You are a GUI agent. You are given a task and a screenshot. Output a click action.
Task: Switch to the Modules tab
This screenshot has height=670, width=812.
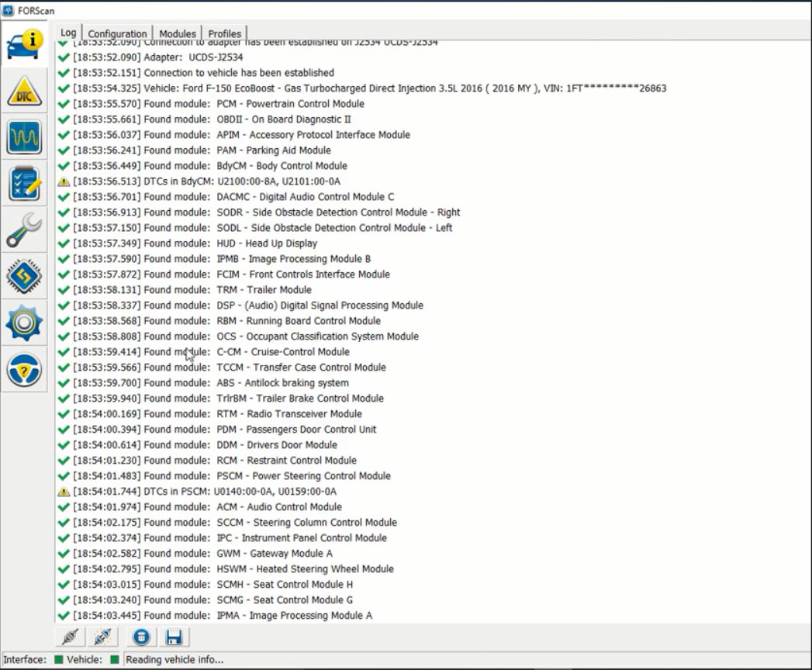click(x=178, y=33)
